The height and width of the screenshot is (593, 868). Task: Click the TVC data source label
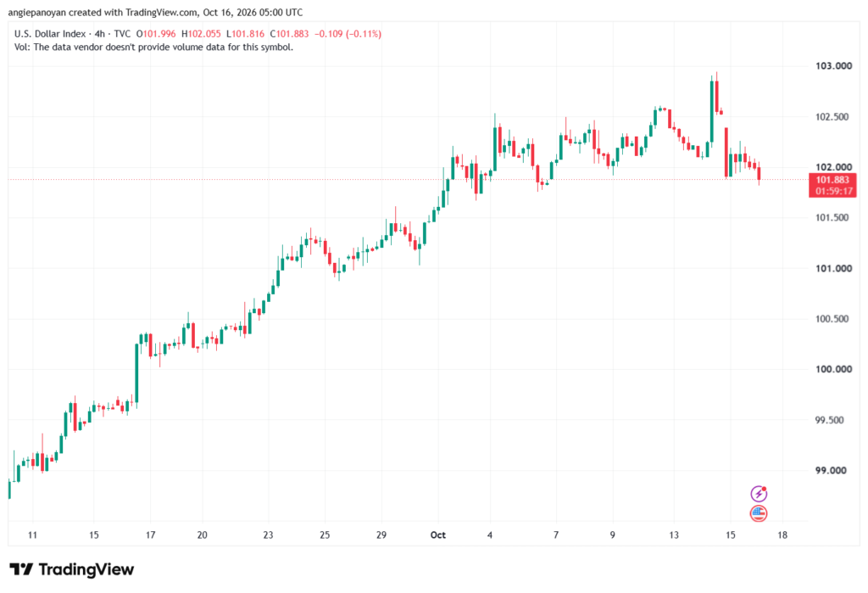click(x=122, y=34)
